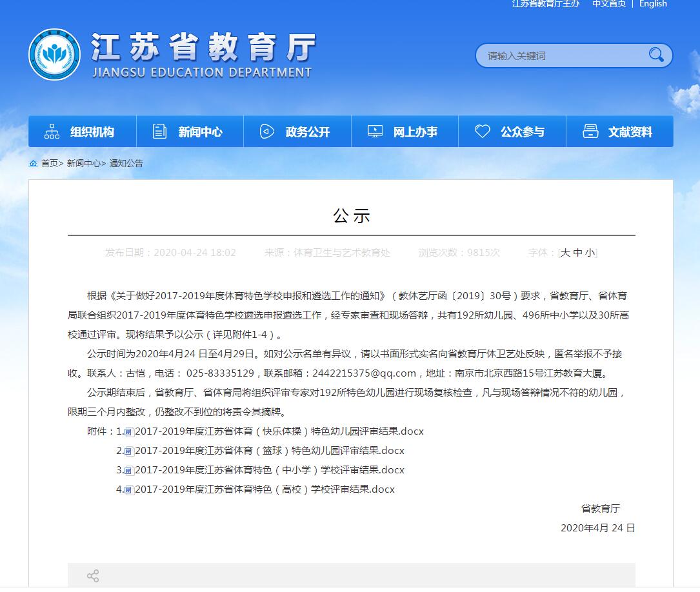The height and width of the screenshot is (592, 700).
Task: Open 篮球特色幼儿园评审结果.docx attachment
Action: point(270,451)
